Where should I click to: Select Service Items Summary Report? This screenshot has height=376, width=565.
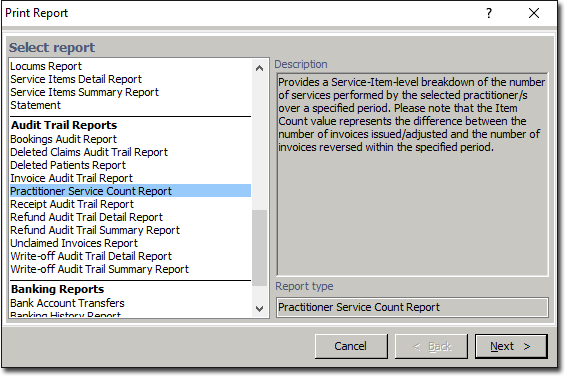tap(84, 92)
